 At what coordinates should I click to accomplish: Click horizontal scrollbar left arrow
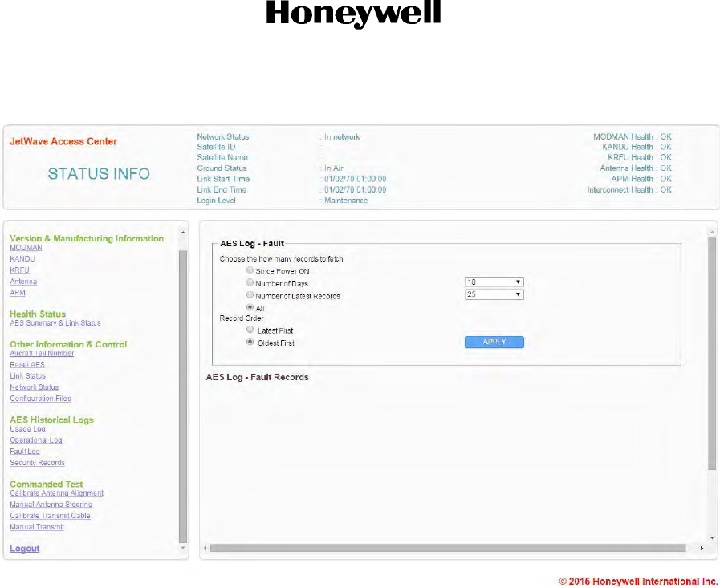pyautogui.click(x=205, y=548)
